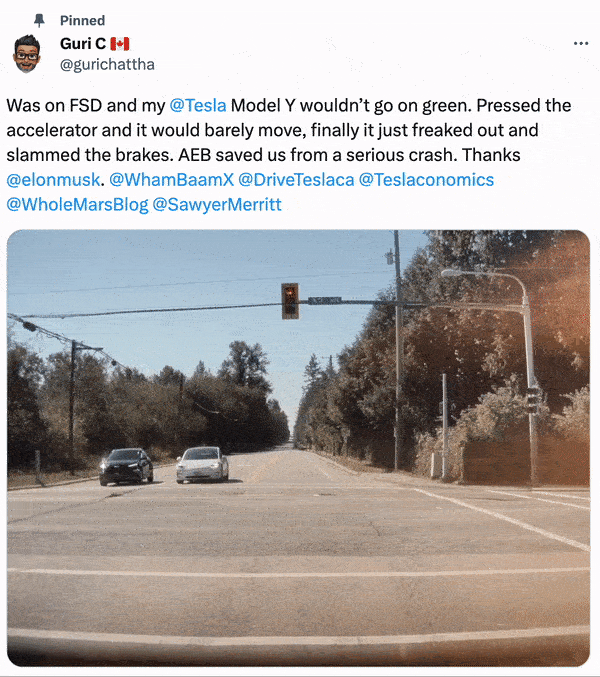Click the Pinned label
The width and height of the screenshot is (600, 677).
(x=82, y=20)
